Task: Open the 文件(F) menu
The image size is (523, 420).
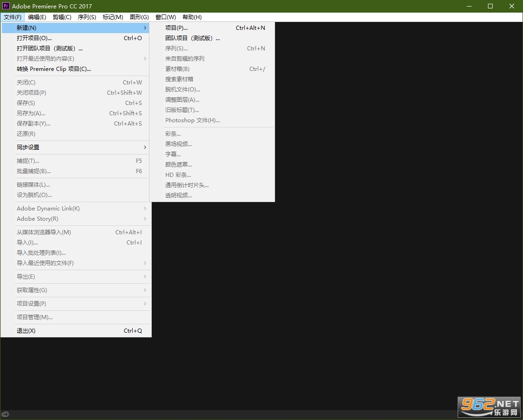Action: click(x=12, y=17)
